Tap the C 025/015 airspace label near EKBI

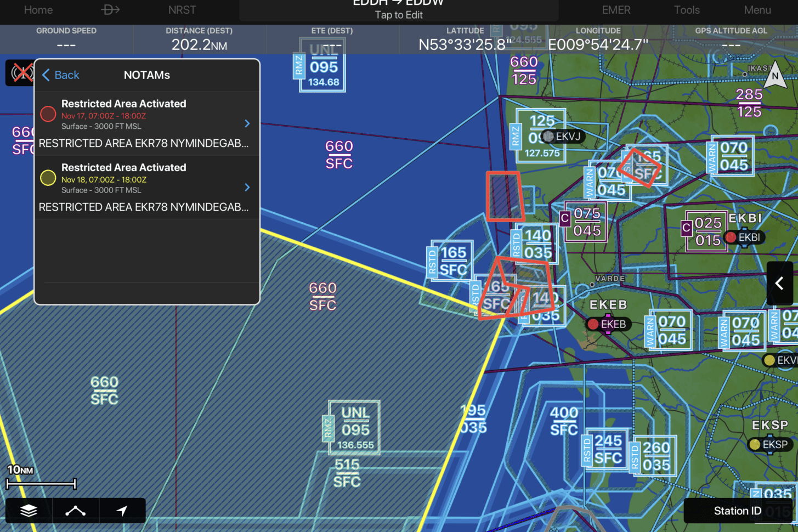(x=704, y=232)
